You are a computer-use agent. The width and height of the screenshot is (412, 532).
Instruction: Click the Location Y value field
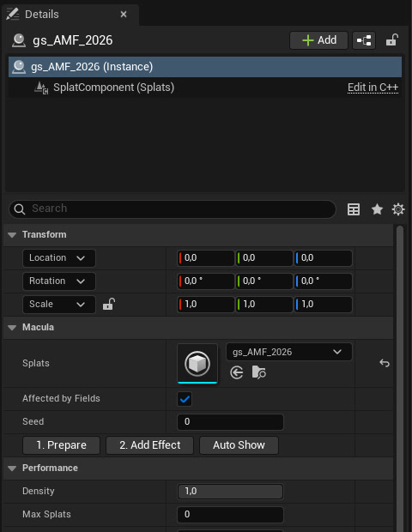[264, 258]
